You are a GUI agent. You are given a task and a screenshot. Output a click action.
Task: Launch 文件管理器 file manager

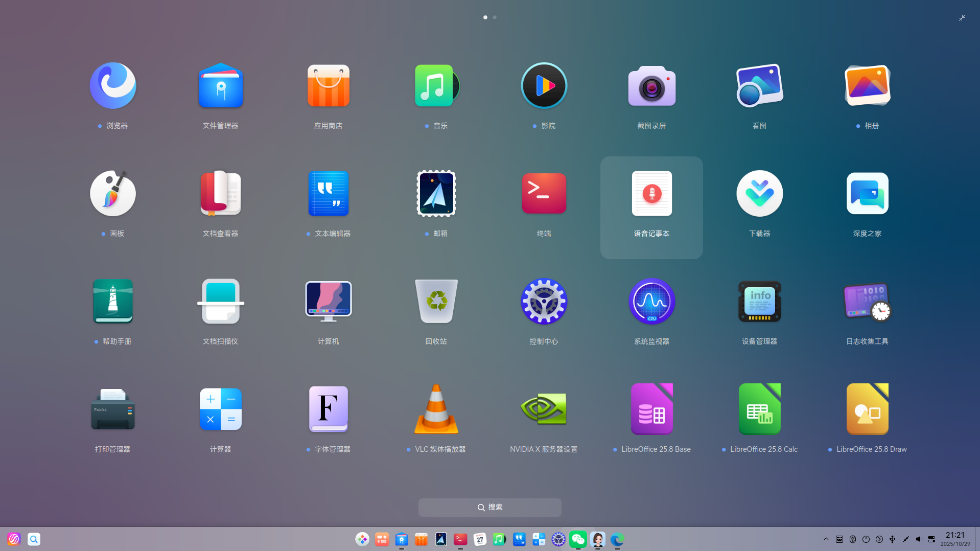click(221, 86)
